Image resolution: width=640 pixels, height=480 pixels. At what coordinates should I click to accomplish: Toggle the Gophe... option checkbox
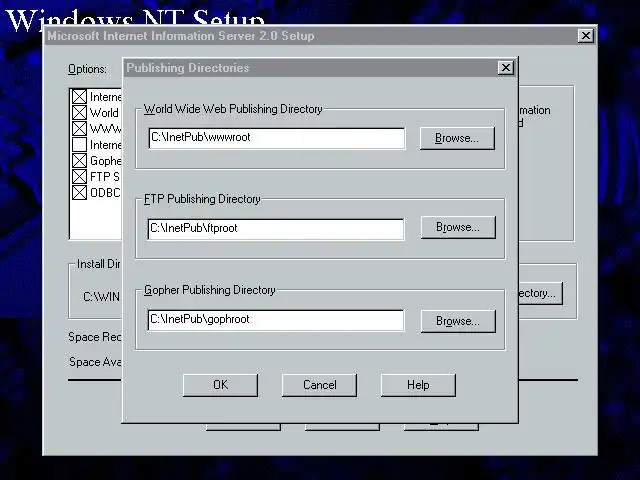click(x=79, y=160)
